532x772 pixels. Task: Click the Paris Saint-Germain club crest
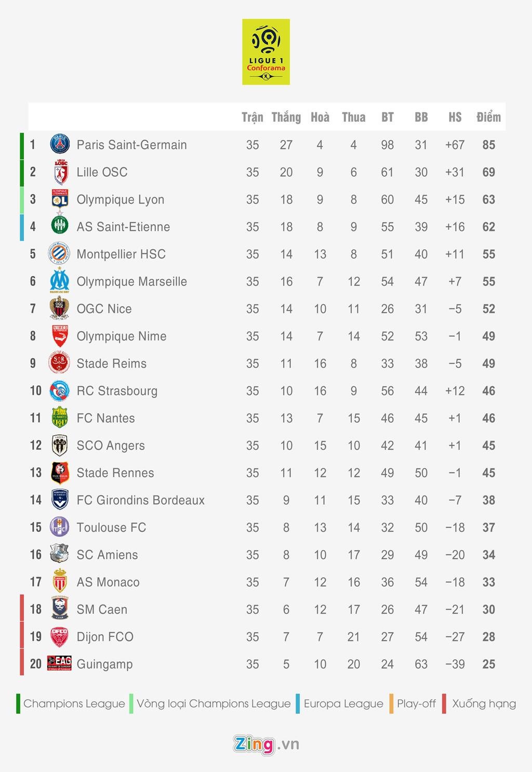[60, 145]
